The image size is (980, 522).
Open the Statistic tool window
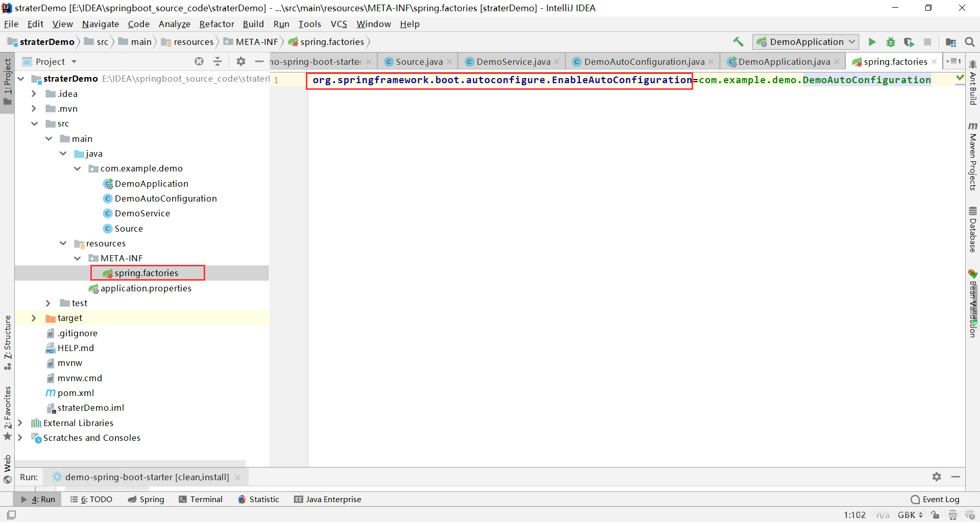click(x=259, y=499)
